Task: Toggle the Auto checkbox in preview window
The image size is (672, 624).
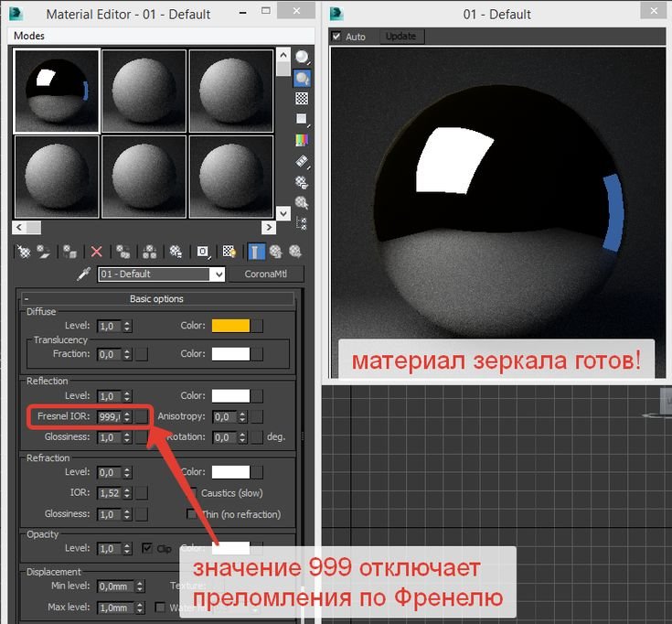Action: point(336,37)
